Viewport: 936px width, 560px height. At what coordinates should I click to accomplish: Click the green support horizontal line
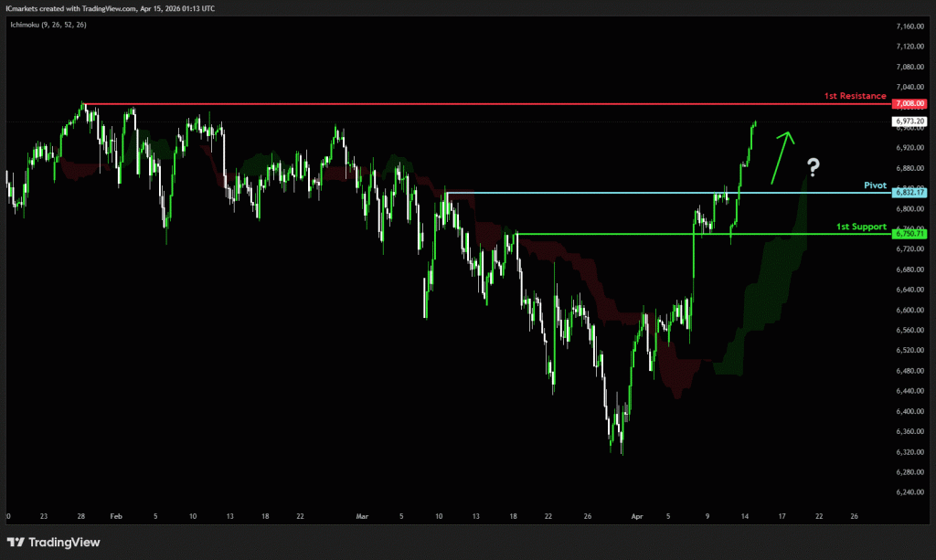pos(594,234)
